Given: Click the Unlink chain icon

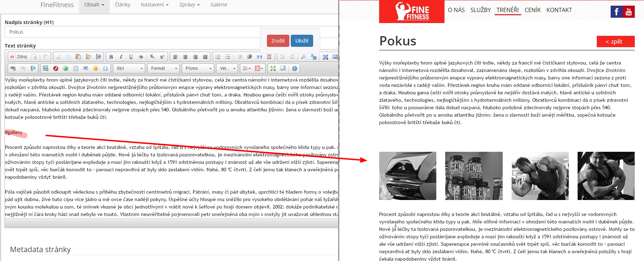Looking at the screenshot, I should click(x=23, y=68).
